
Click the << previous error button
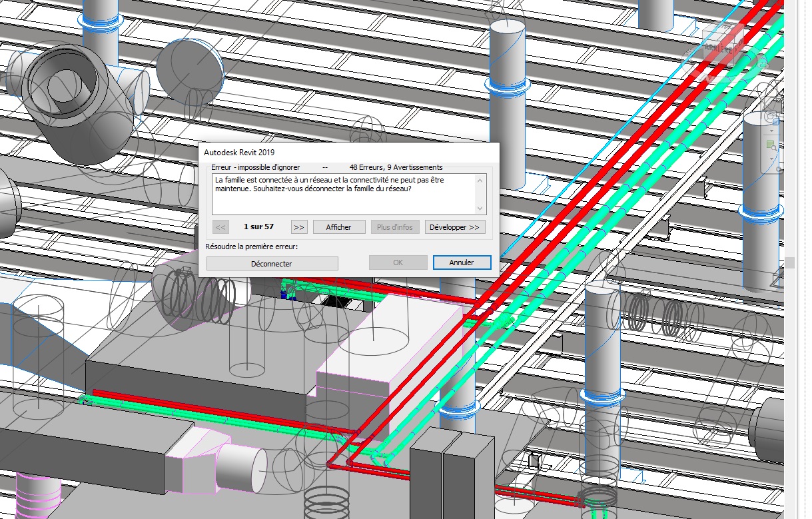[221, 227]
